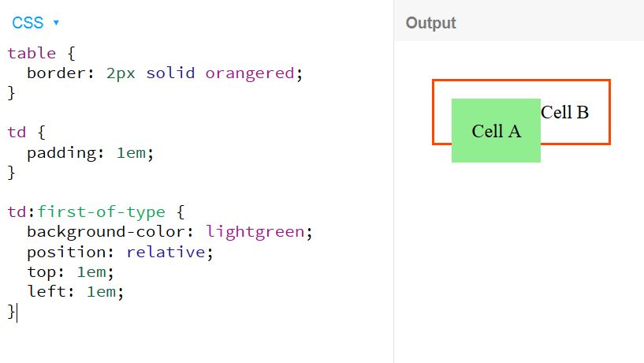This screenshot has height=363, width=644.
Task: Click the 'td:first-of-type' selector
Action: click(86, 212)
